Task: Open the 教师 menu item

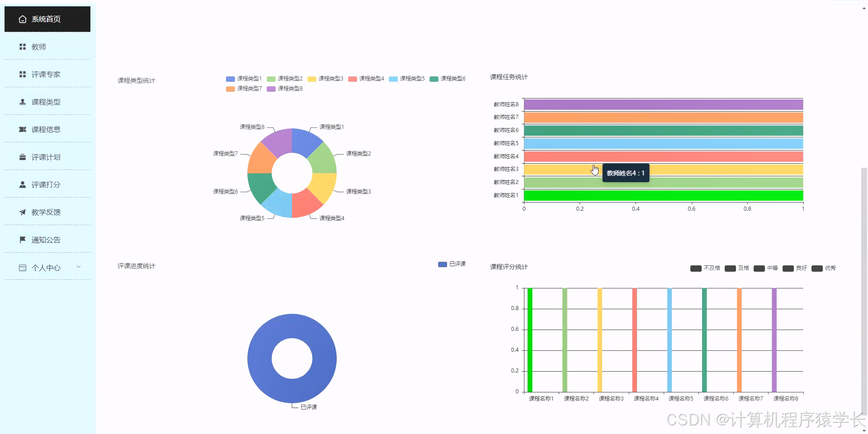Action: pyautogui.click(x=47, y=47)
